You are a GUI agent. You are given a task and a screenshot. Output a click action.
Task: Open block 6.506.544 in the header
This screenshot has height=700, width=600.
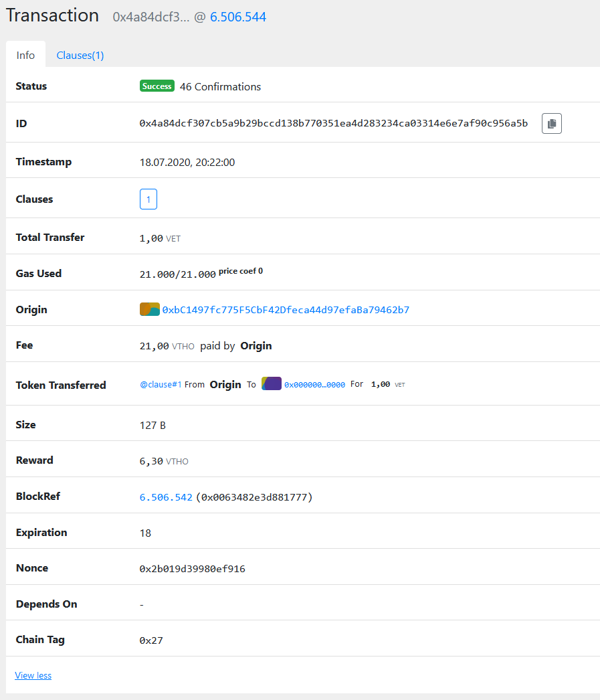pyautogui.click(x=237, y=17)
